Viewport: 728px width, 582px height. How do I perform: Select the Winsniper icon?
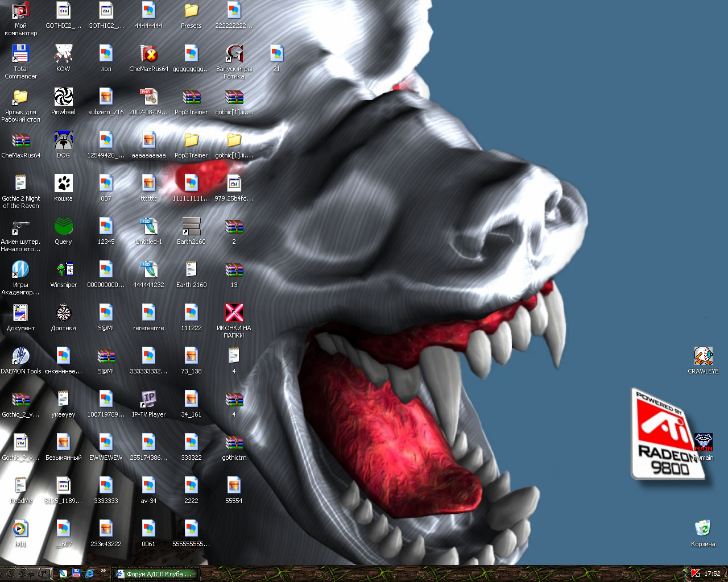point(63,271)
